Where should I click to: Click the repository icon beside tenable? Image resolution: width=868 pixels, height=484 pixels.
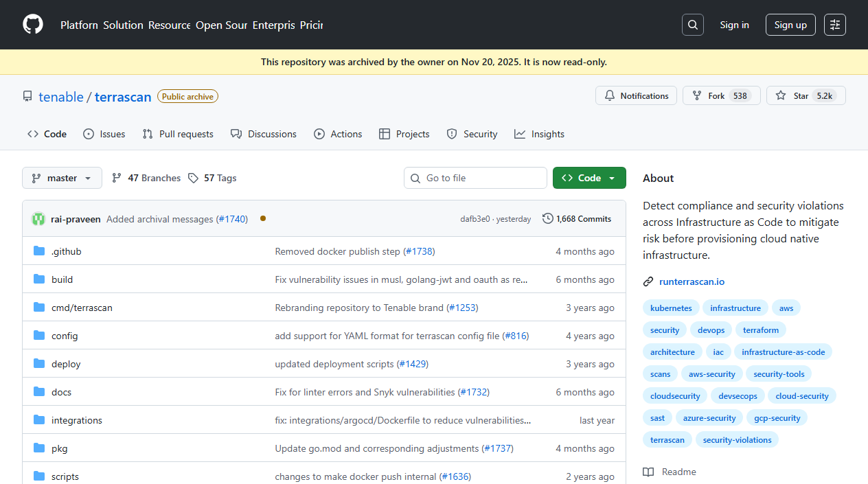(x=27, y=97)
